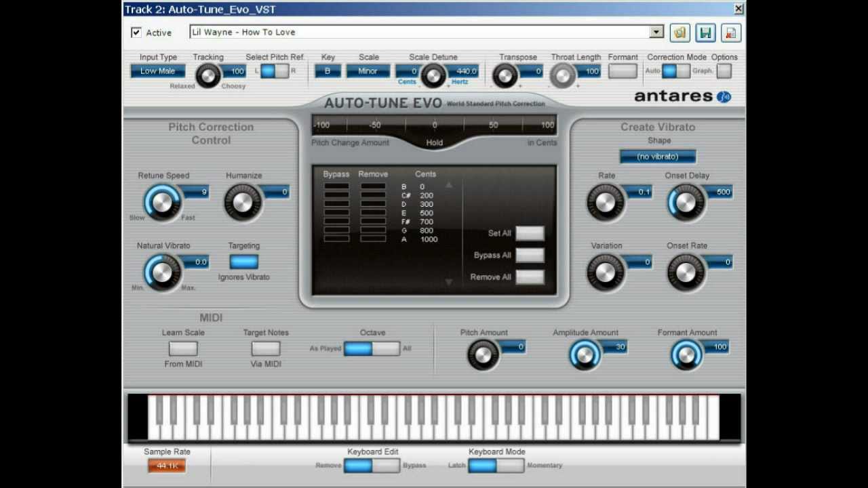Click the Retune Speed knob
The height and width of the screenshot is (488, 868).
pyautogui.click(x=162, y=202)
